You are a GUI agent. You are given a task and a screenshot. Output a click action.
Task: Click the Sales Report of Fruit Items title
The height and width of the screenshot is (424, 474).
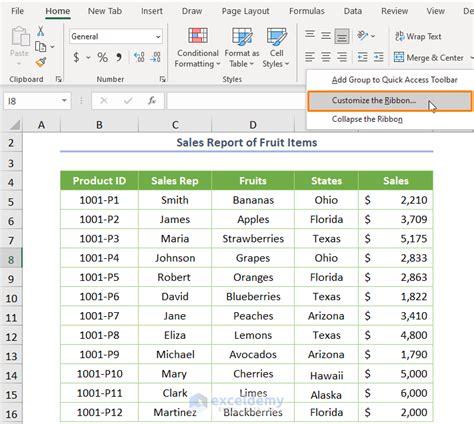pos(247,142)
